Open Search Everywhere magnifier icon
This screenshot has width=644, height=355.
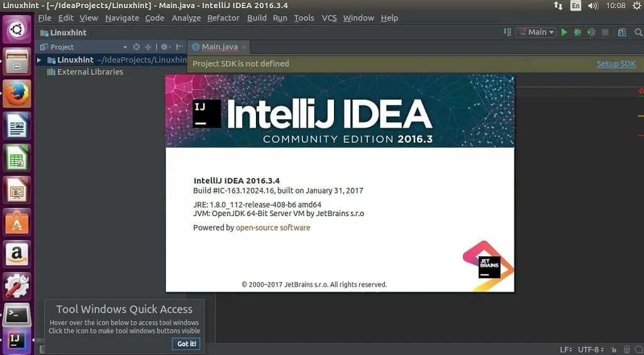point(638,32)
